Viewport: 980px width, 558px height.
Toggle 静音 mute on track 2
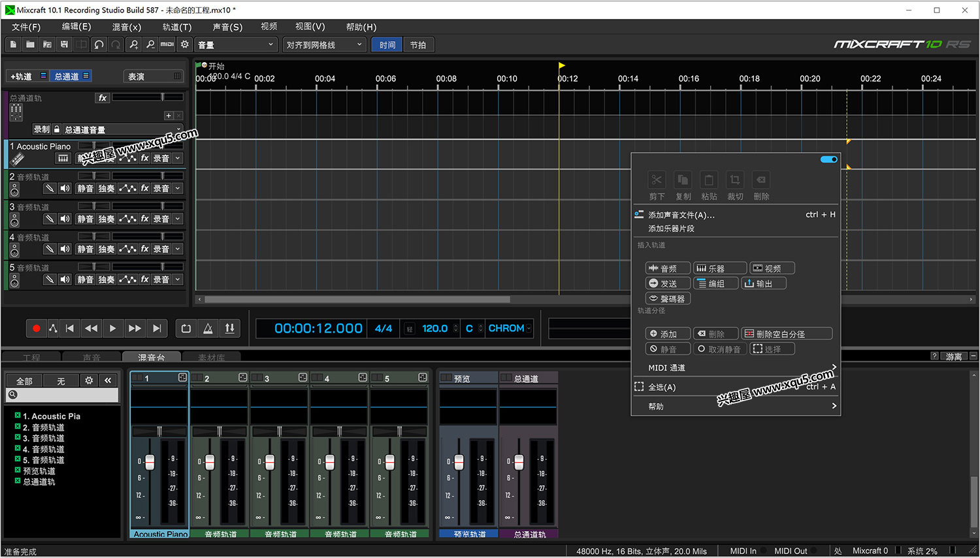(86, 188)
